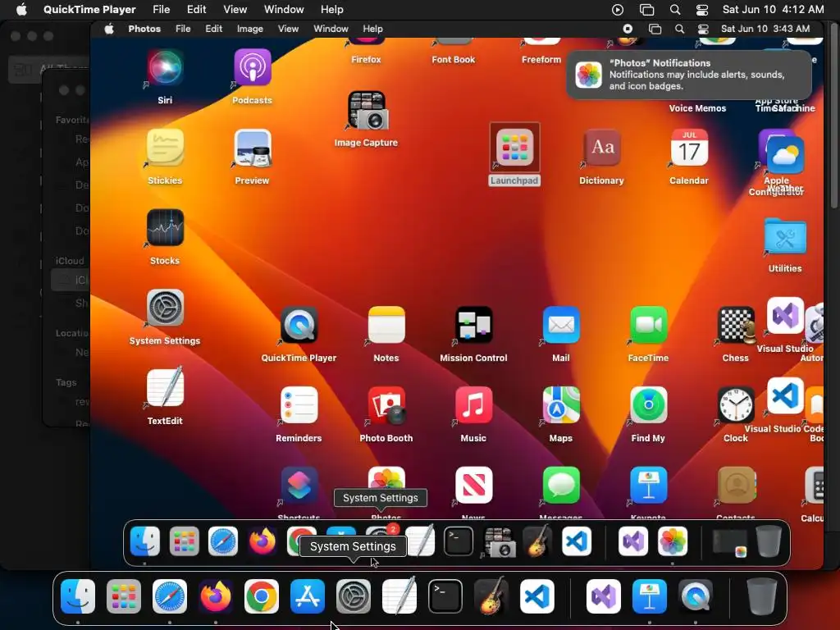Screen dimensions: 840x630
Task: Select the highlighted Launchpad desktop icon
Action: pyautogui.click(x=514, y=148)
